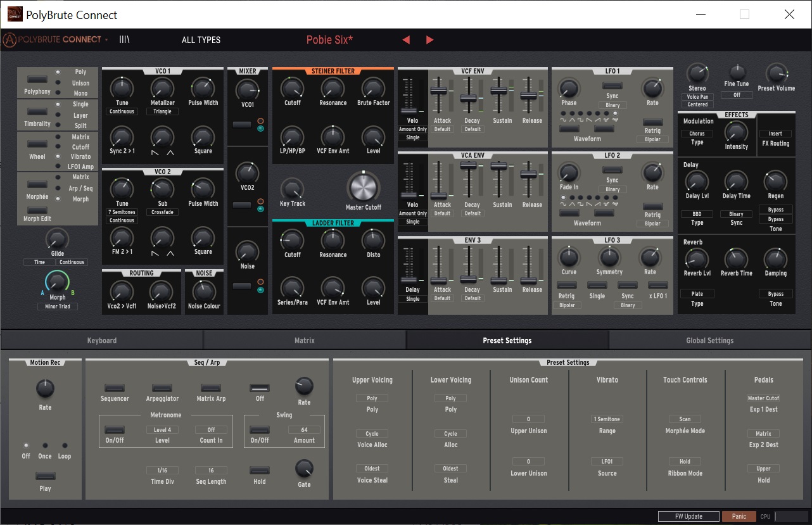
Task: Open the ALL TYPES preset filter
Action: [200, 39]
